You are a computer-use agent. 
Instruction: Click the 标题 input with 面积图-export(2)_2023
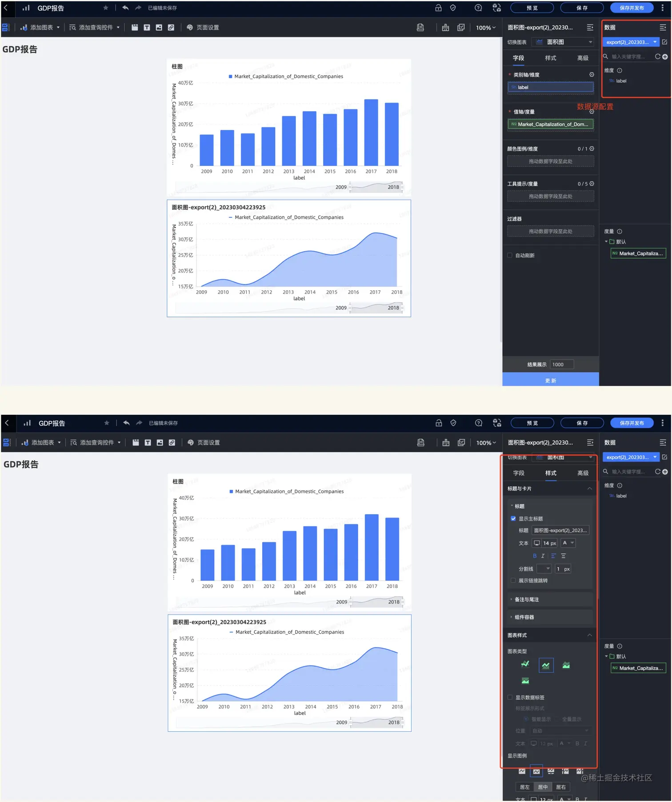pyautogui.click(x=560, y=531)
